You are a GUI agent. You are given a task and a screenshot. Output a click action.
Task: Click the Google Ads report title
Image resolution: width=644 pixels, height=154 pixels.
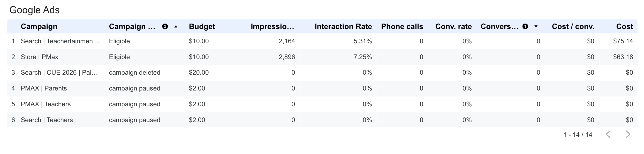point(34,10)
